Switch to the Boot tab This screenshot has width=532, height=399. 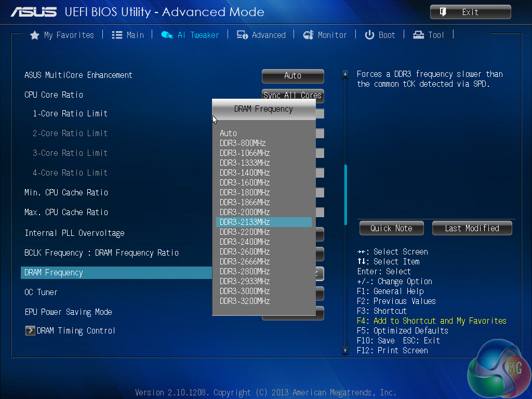(380, 35)
